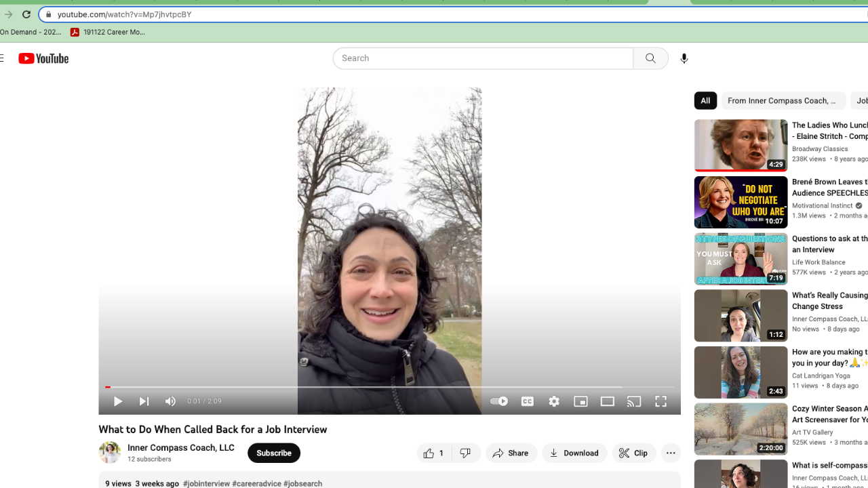Toggle autoplay switch in player

(499, 401)
